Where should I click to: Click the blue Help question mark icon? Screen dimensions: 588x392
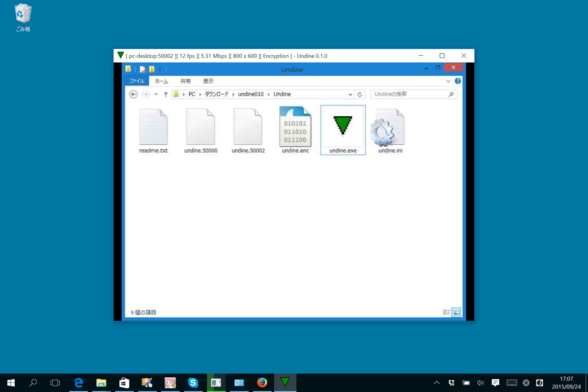pyautogui.click(x=458, y=81)
